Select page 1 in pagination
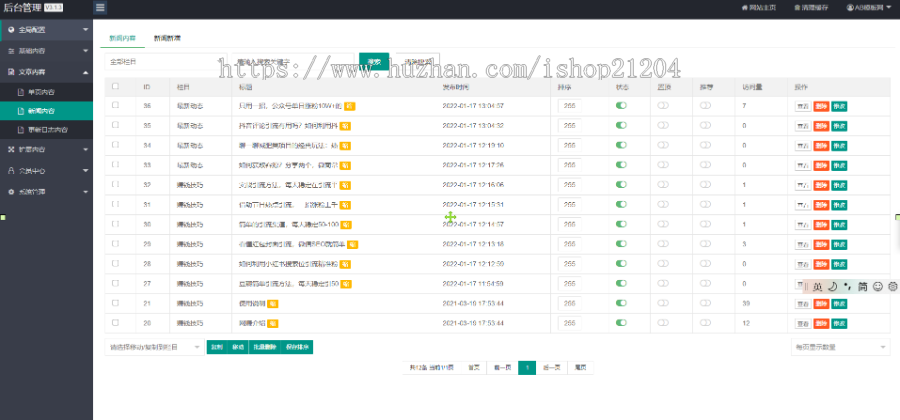900x420 pixels. [527, 368]
